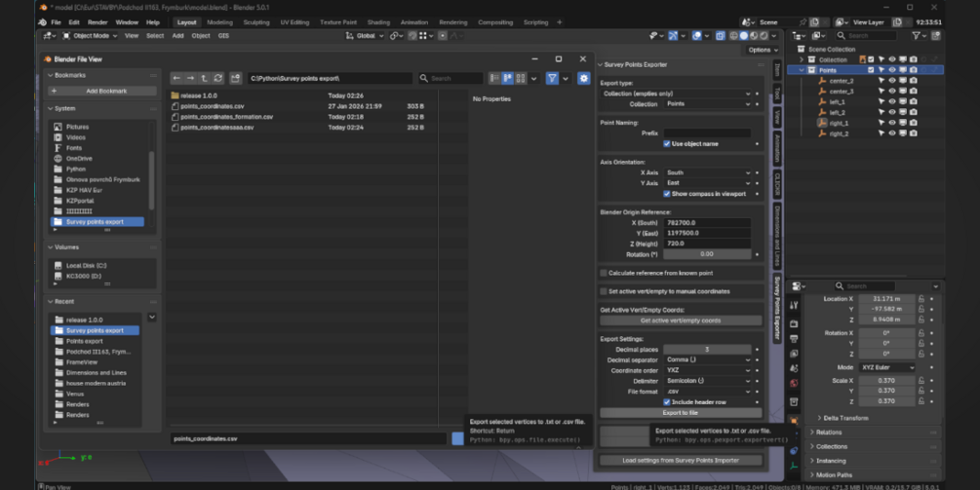Hide left_1 in viewport via eye icon

(x=892, y=101)
